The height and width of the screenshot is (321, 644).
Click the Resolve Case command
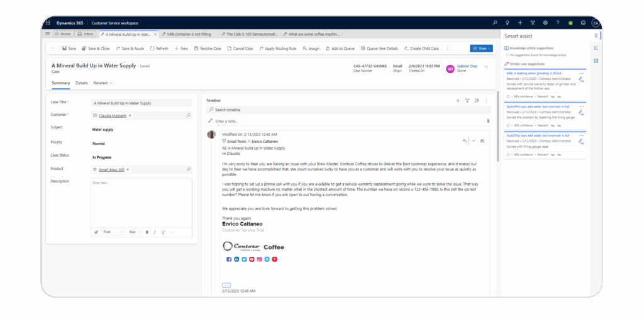click(x=208, y=48)
